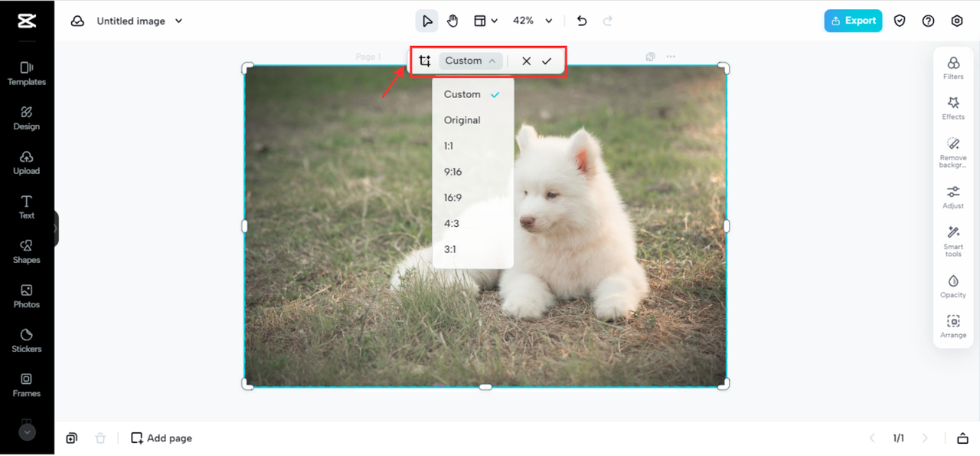Expand more sidebar items with down arrow
This screenshot has height=456, width=980.
click(27, 432)
